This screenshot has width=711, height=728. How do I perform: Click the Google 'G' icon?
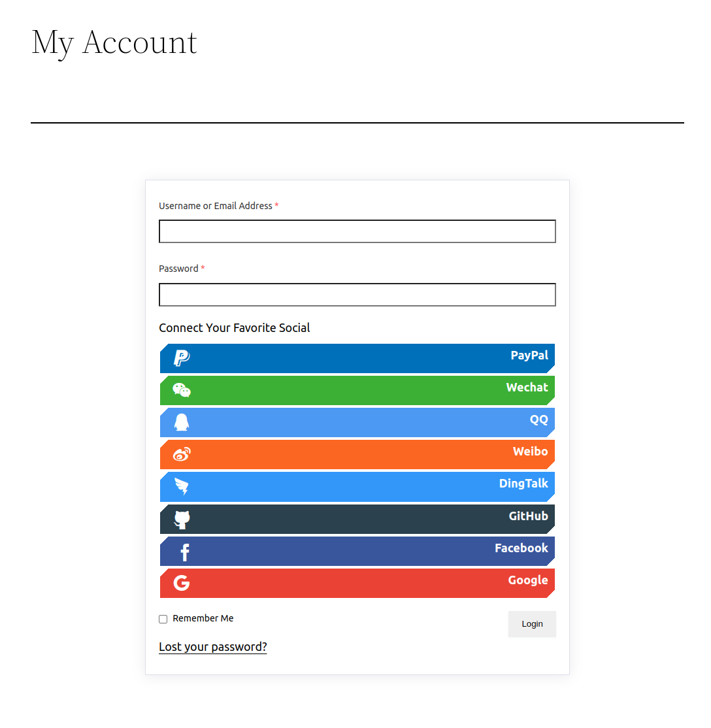pos(181,582)
